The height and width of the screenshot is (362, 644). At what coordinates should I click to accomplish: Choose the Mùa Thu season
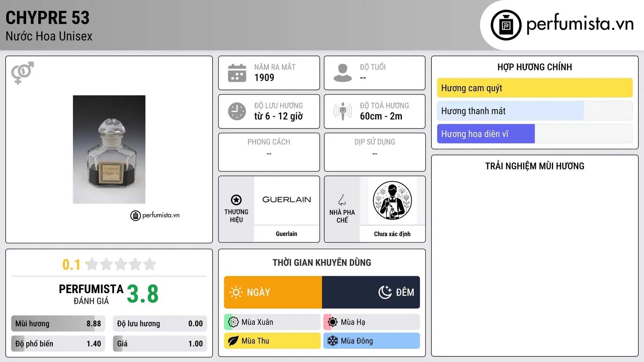coord(272,341)
